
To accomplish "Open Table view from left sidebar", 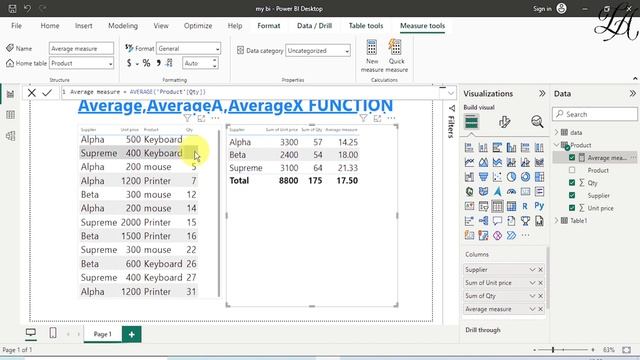I will [11, 115].
